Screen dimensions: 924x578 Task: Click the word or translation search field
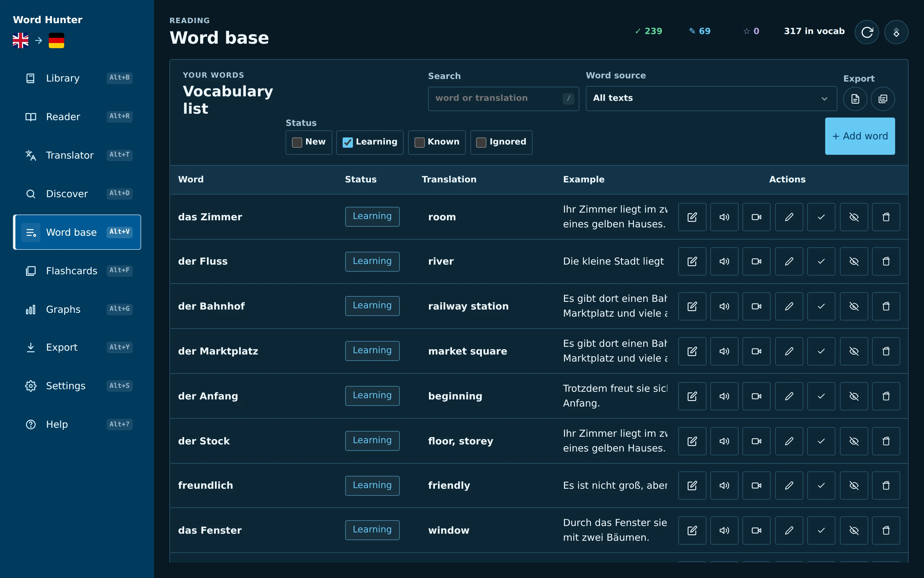[x=503, y=99]
